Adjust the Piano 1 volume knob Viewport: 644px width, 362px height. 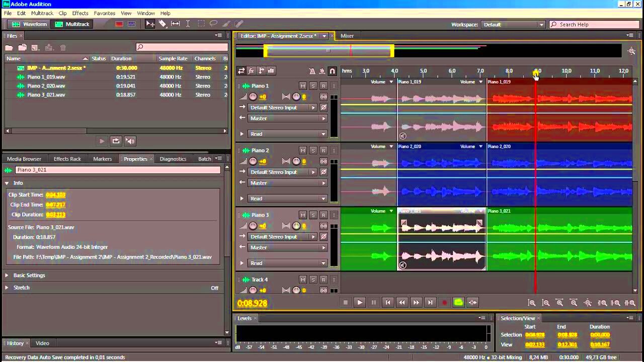click(253, 97)
